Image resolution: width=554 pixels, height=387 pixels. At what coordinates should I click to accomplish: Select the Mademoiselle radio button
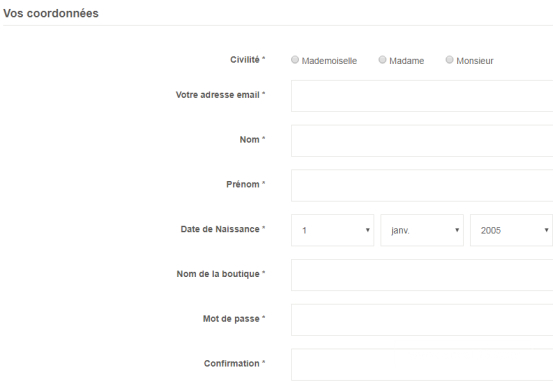click(295, 60)
